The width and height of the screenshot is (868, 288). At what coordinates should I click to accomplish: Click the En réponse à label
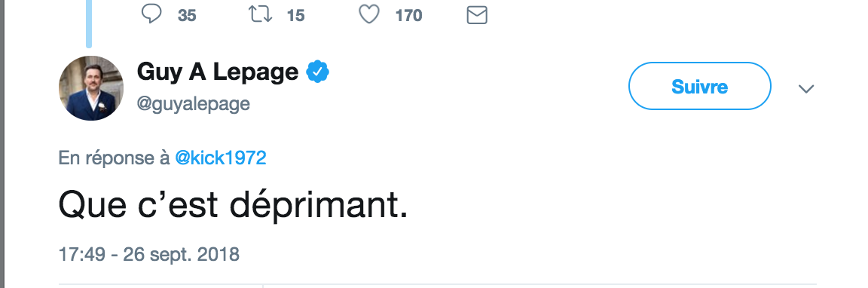click(114, 158)
